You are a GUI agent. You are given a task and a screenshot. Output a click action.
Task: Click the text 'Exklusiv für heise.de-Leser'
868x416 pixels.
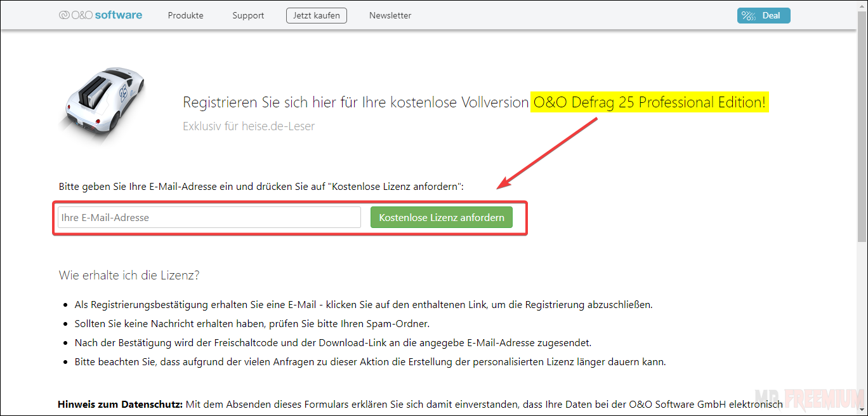click(249, 126)
